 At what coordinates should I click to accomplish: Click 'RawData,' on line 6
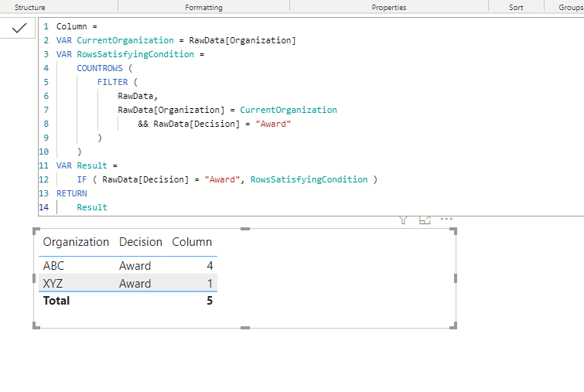coord(138,96)
